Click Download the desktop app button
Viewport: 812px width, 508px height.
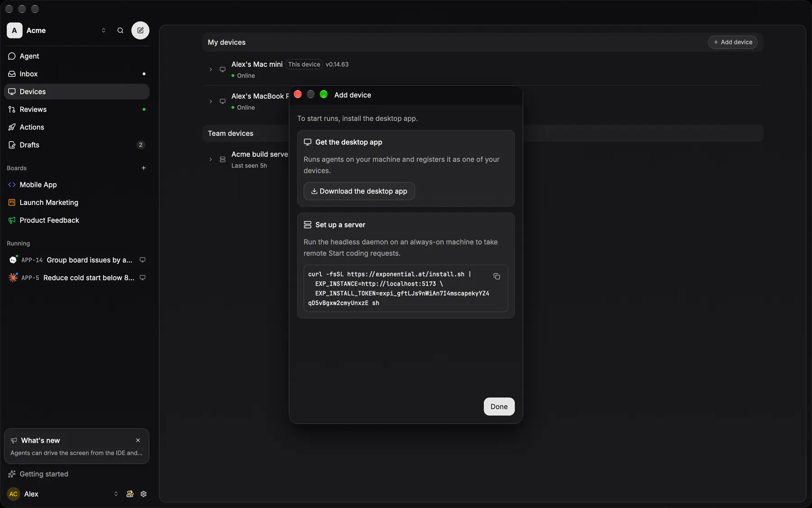click(359, 191)
